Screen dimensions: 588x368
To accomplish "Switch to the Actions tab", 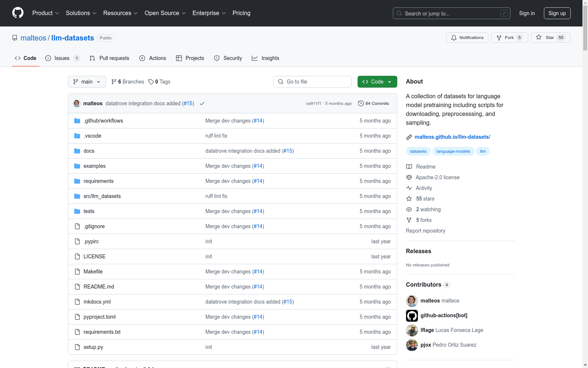I will [x=153, y=58].
